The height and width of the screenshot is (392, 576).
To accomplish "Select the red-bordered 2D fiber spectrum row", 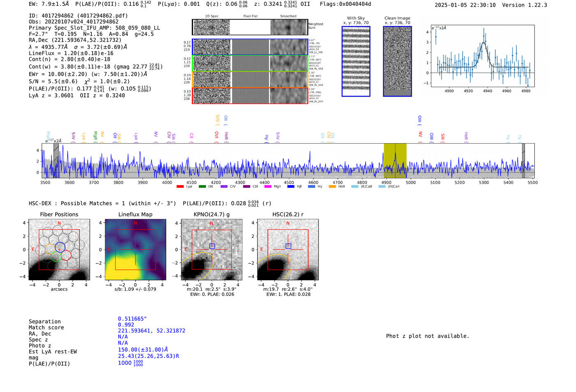I will [x=250, y=95].
